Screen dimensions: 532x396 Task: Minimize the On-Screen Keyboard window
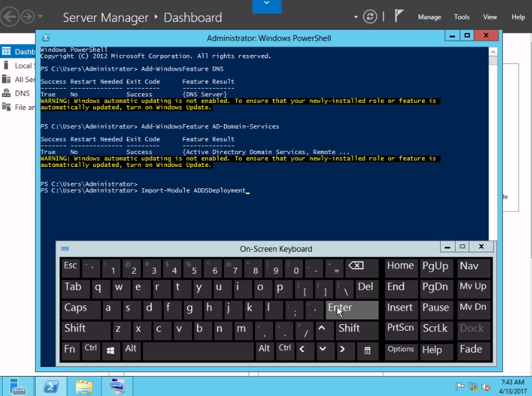447,247
